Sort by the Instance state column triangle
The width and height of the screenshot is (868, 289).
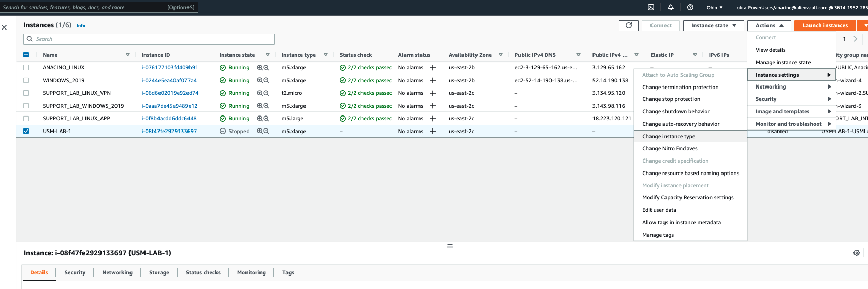(x=268, y=55)
